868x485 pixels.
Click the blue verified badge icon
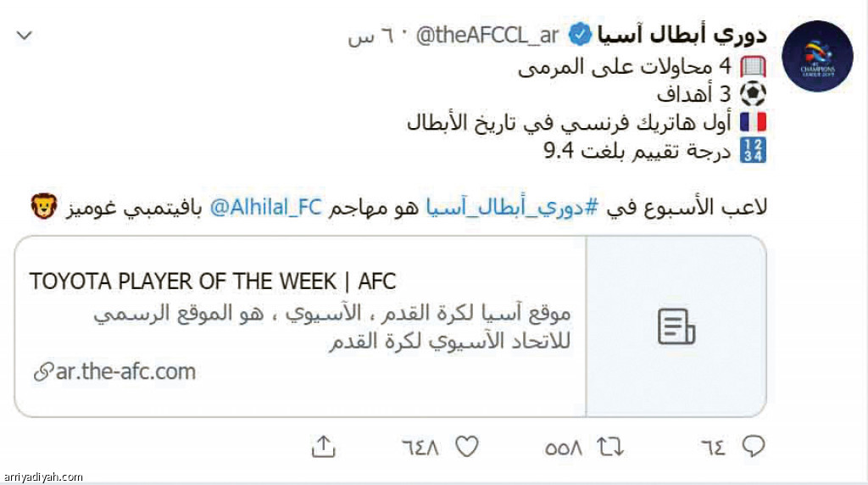point(580,36)
